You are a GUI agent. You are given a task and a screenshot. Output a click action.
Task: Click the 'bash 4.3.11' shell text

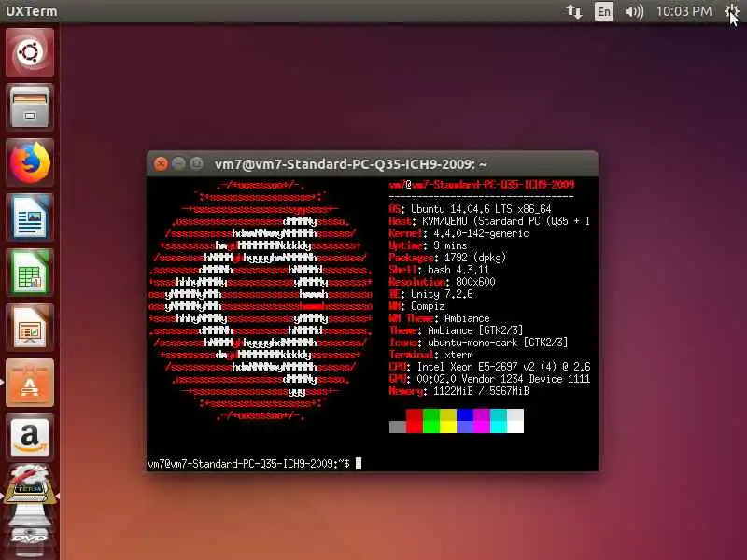pyautogui.click(x=458, y=270)
